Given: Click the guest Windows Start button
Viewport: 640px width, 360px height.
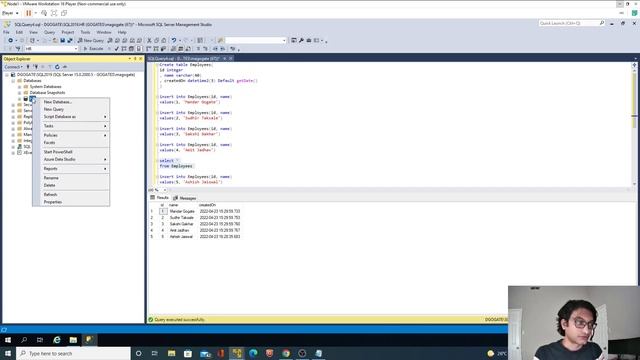Looking at the screenshot, I should 8,340.
